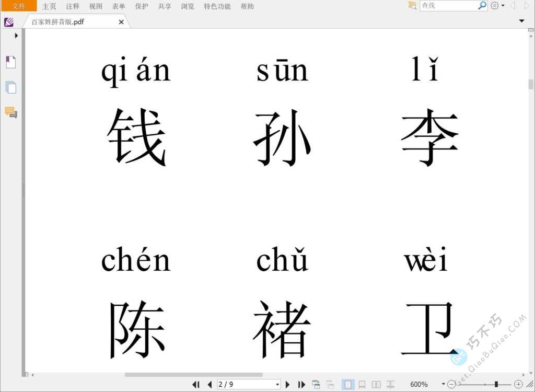Screen dimensions: 535x392
Task: Click the zoom out minus icon
Action: (451, 385)
